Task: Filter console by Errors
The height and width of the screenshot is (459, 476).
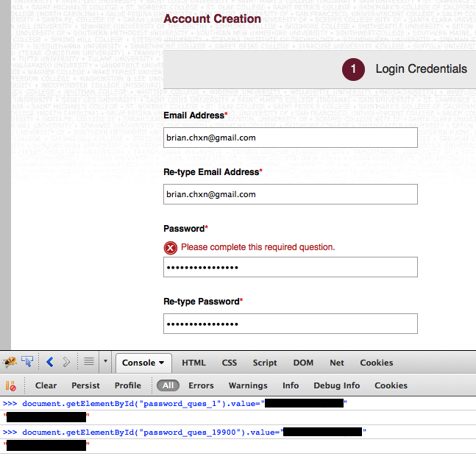Action: coord(201,385)
